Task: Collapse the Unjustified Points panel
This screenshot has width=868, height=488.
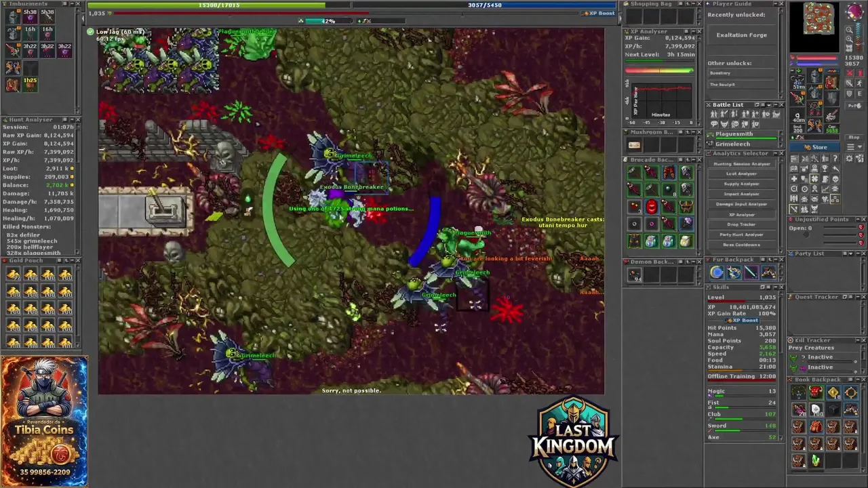Action: click(x=858, y=220)
